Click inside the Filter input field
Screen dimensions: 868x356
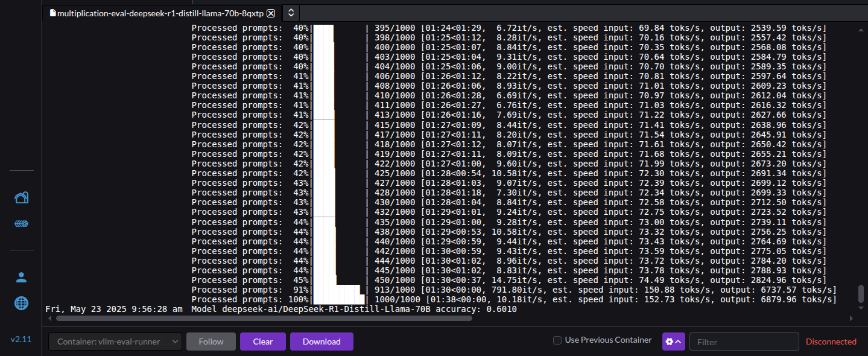744,342
